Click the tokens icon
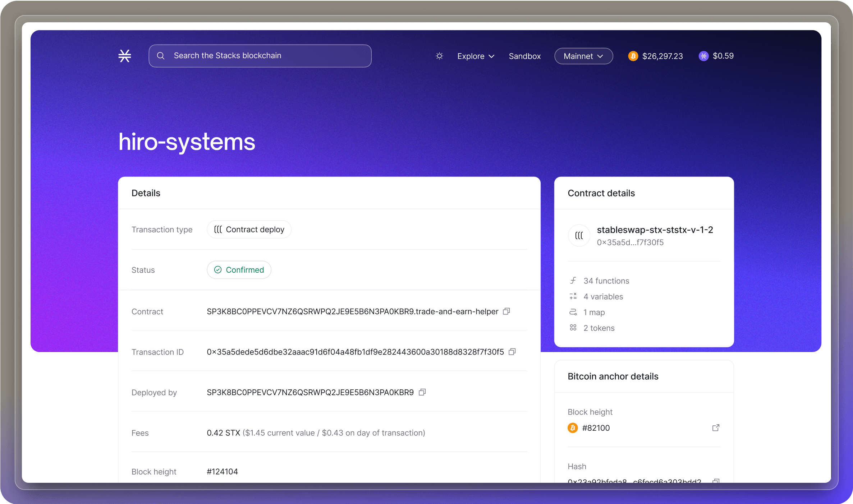Screen dimensions: 853x504 click(x=573, y=328)
